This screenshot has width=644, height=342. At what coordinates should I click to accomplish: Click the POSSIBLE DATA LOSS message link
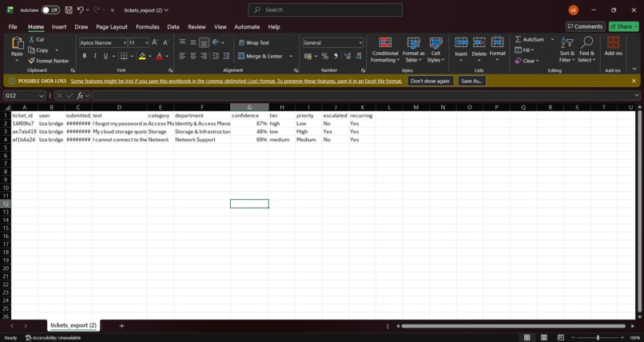[x=237, y=81]
